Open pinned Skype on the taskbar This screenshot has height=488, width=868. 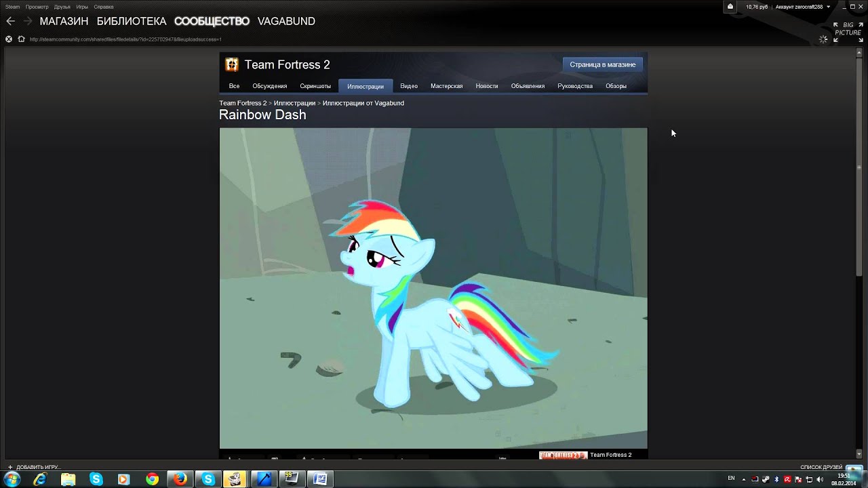(x=96, y=479)
